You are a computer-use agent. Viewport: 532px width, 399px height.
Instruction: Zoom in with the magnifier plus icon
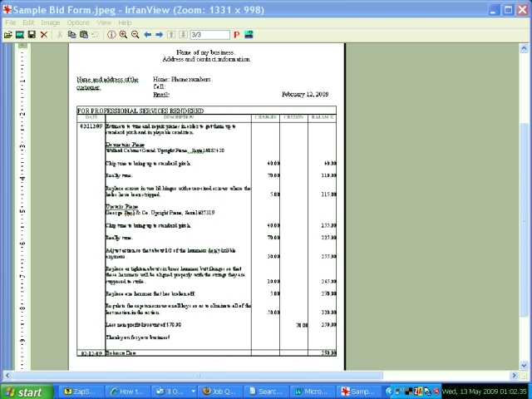[123, 35]
